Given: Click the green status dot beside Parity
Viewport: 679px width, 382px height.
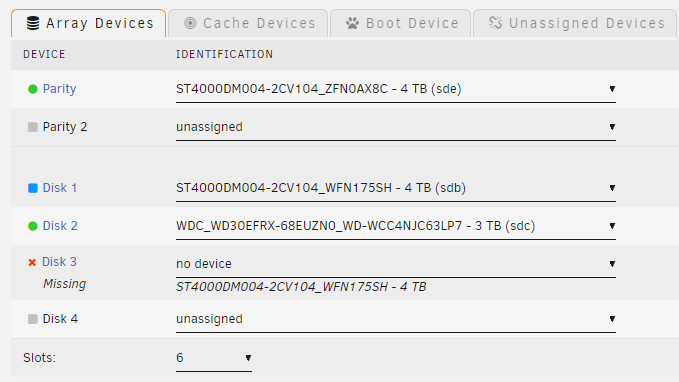Looking at the screenshot, I should pos(32,89).
